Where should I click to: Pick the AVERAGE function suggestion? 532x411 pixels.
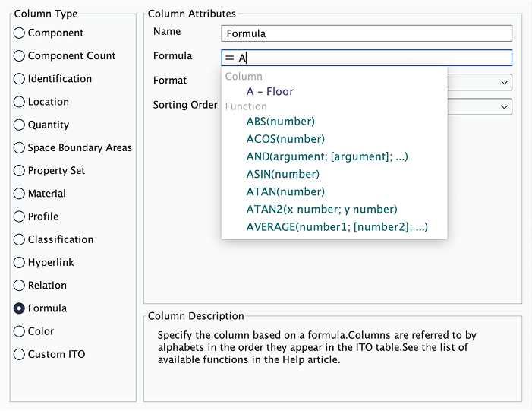(x=336, y=227)
